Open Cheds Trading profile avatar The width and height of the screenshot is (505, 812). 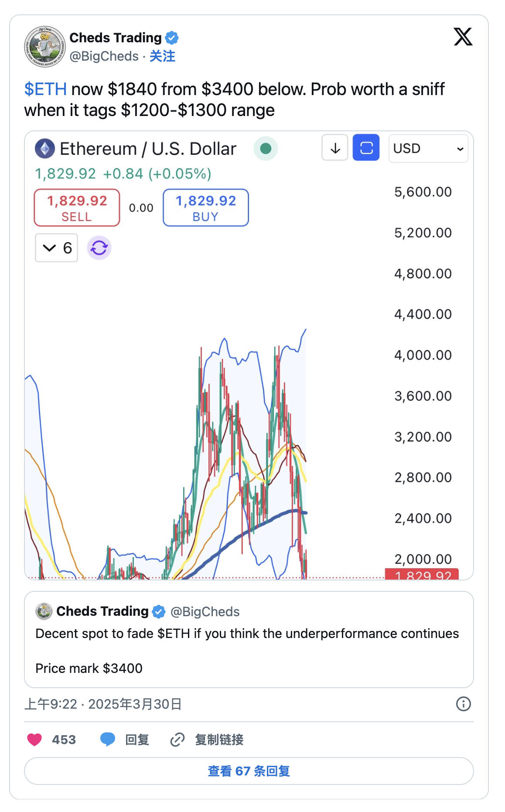coord(44,47)
